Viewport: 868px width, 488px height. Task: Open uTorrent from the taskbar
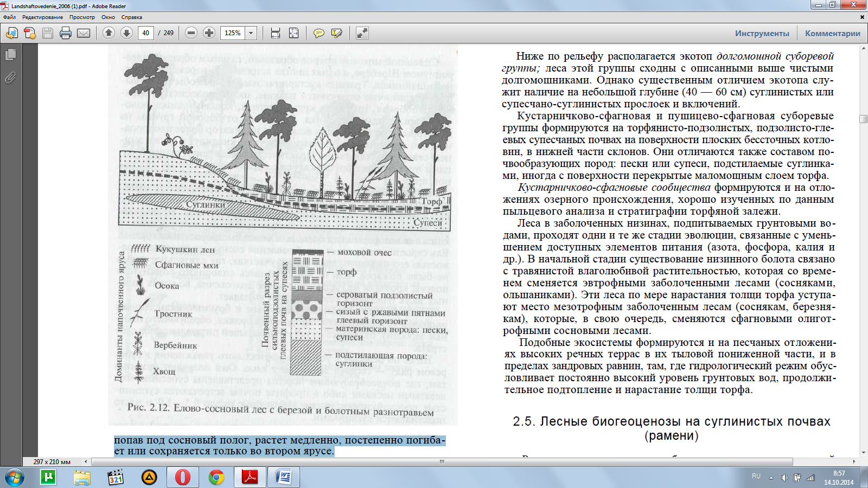click(x=48, y=478)
